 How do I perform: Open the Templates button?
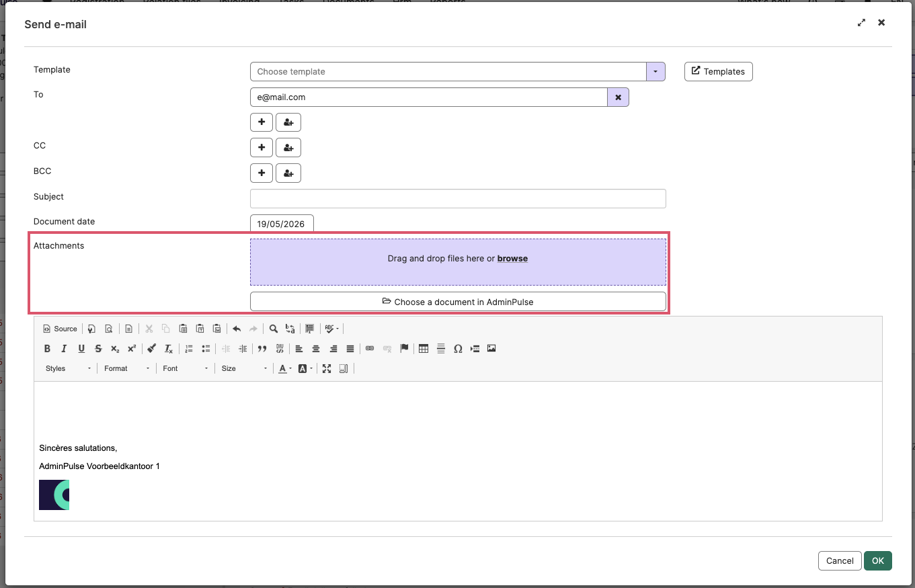pyautogui.click(x=718, y=71)
